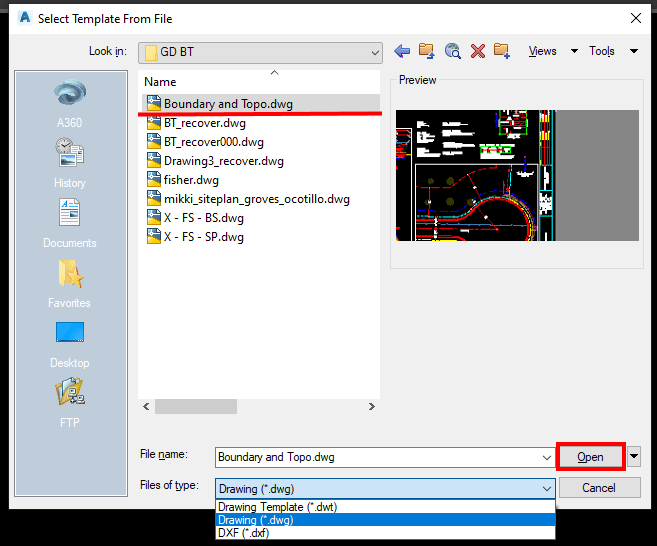Viewport: 657px width, 546px height.
Task: Click the icon of X - FS - SP.dwg
Action: pyautogui.click(x=154, y=237)
